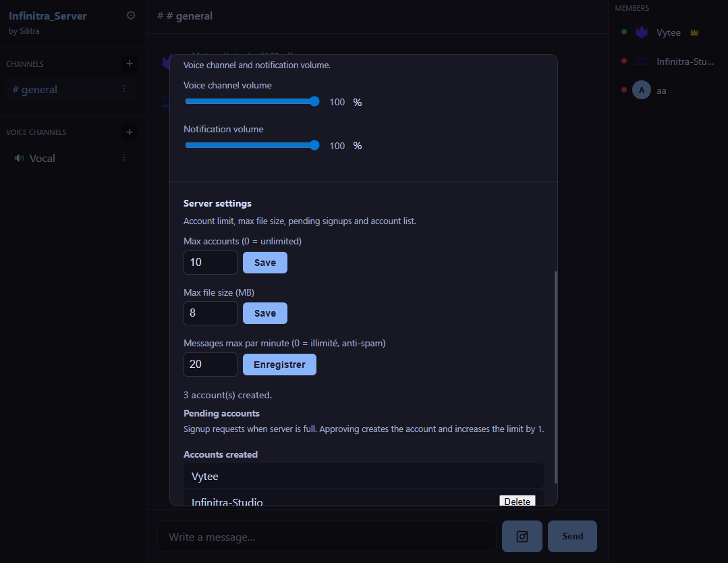The height and width of the screenshot is (563, 728).
Task: Click Vytee's purple avatar
Action: click(x=641, y=32)
